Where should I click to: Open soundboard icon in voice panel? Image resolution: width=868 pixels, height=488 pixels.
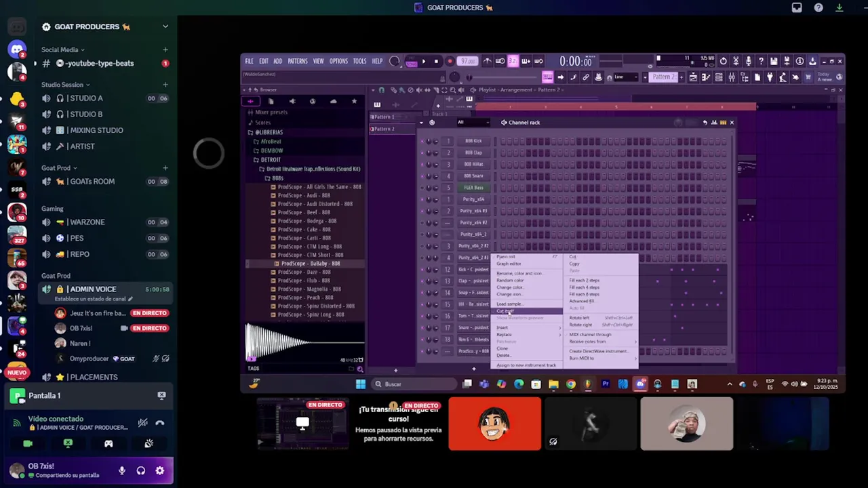(149, 443)
